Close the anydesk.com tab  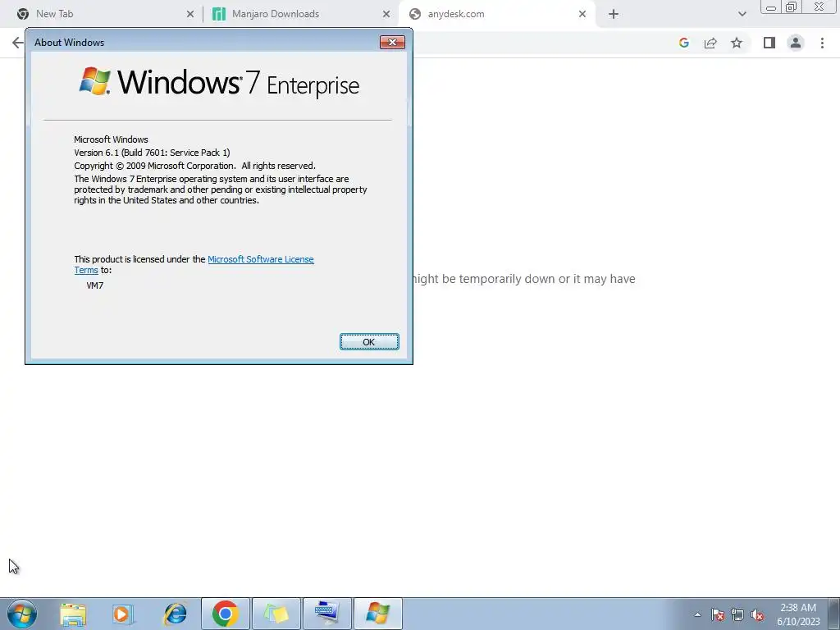pyautogui.click(x=582, y=14)
